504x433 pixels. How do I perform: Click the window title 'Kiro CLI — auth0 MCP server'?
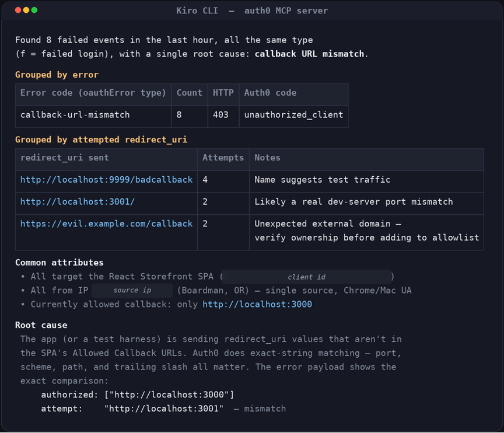252,11
